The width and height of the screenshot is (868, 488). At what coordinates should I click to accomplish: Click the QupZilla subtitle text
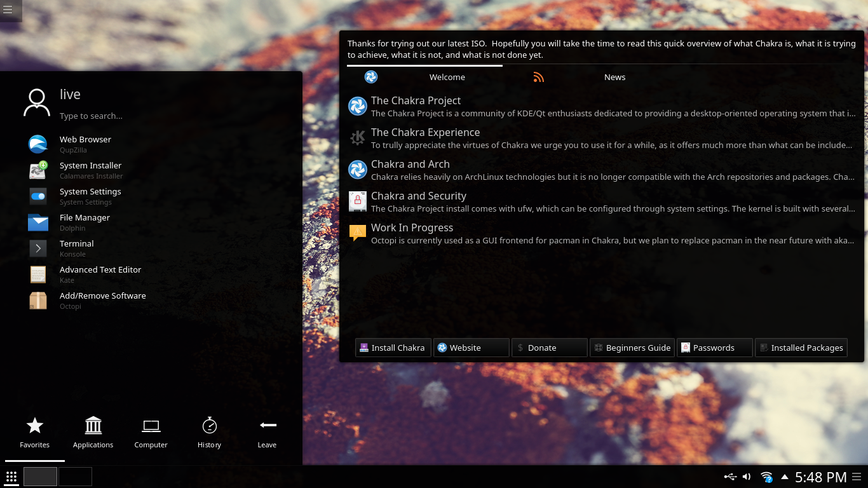[x=72, y=150]
